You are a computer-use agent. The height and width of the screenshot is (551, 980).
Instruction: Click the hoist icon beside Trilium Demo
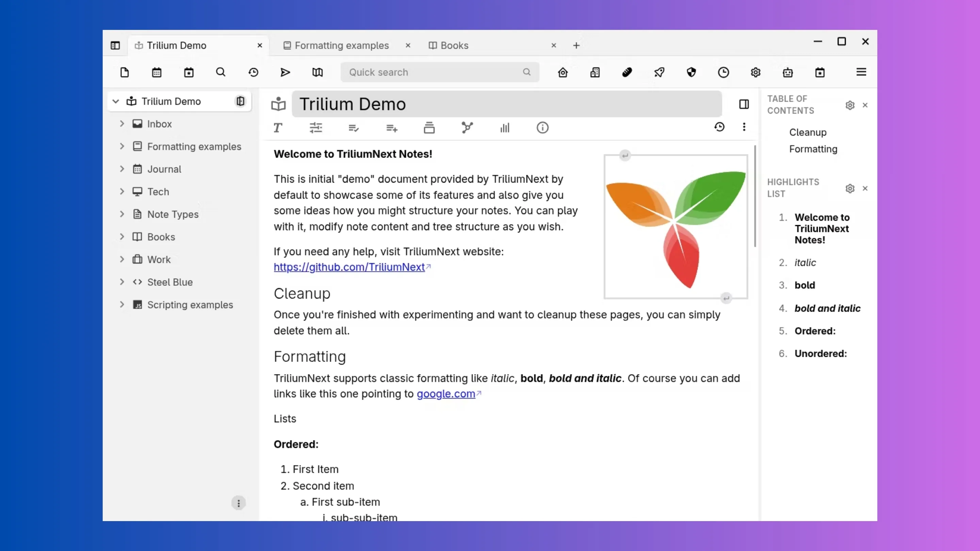pos(241,101)
